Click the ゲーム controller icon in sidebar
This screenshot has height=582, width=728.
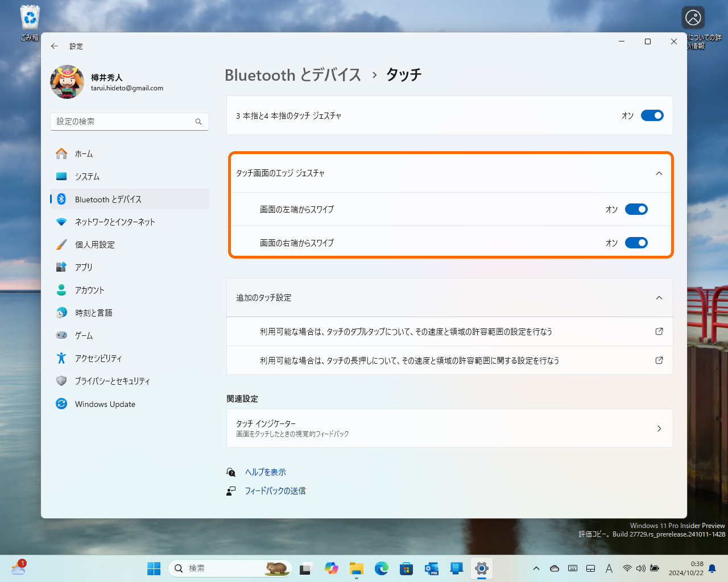click(62, 335)
